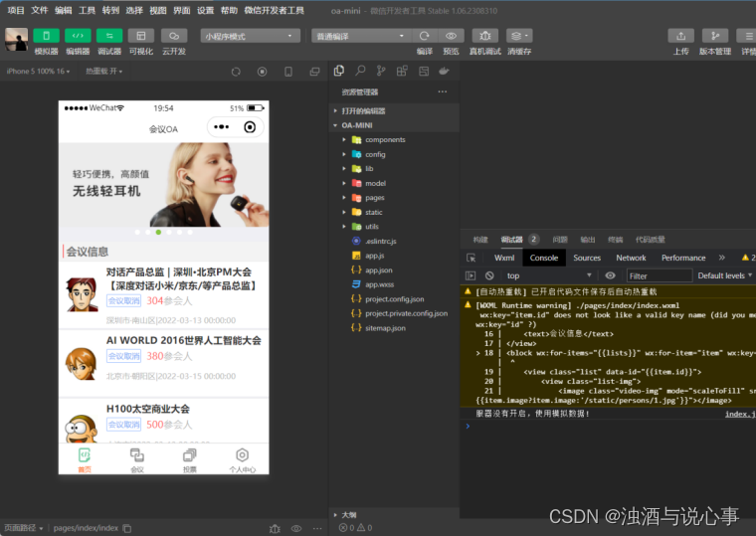Expand the components folder
Image resolution: width=756 pixels, height=536 pixels.
click(394, 140)
